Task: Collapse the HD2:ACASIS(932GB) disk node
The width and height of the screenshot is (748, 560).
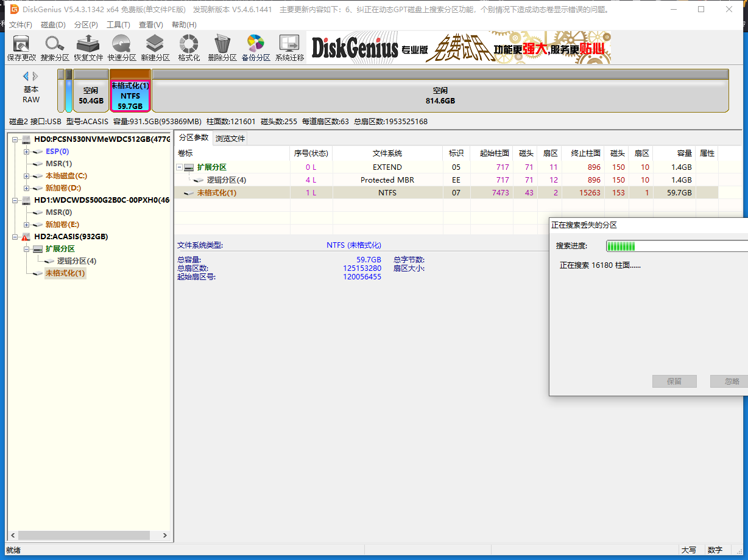Action: (x=15, y=237)
